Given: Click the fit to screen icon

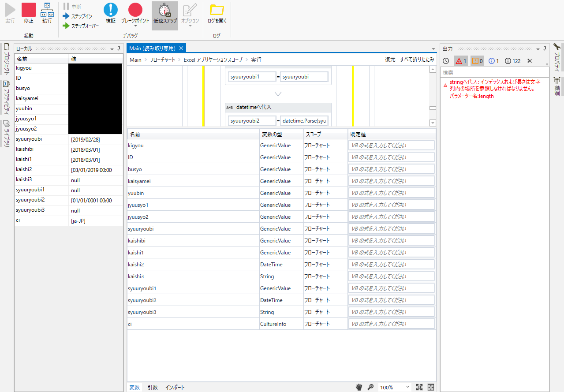Looking at the screenshot, I should [419, 387].
